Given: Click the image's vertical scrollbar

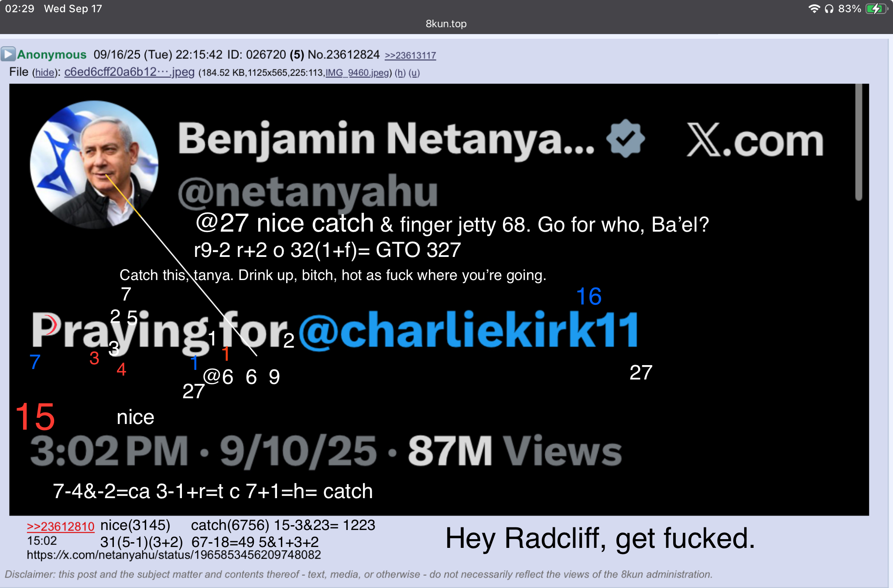Looking at the screenshot, I should tap(859, 142).
